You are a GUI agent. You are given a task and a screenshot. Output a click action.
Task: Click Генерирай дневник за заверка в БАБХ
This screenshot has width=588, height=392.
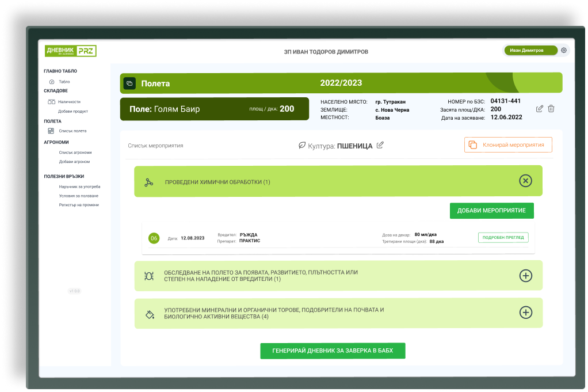[333, 351]
